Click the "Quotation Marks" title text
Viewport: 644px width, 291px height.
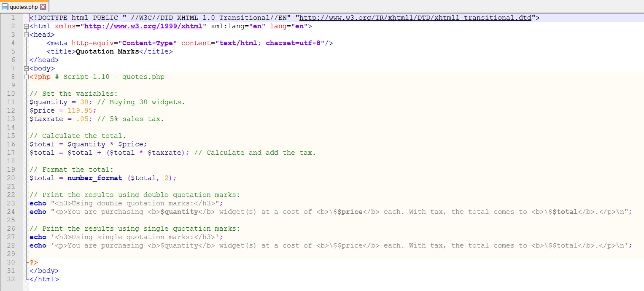[108, 51]
